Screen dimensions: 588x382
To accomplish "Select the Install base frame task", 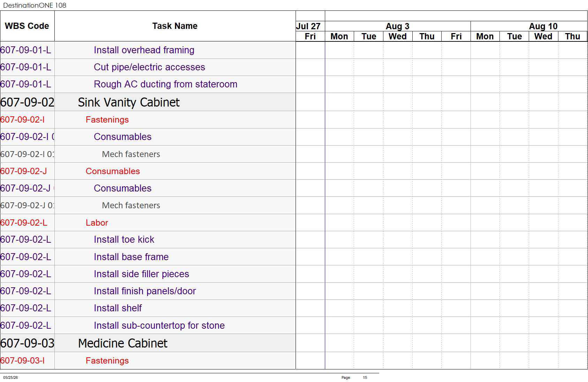I will (131, 257).
